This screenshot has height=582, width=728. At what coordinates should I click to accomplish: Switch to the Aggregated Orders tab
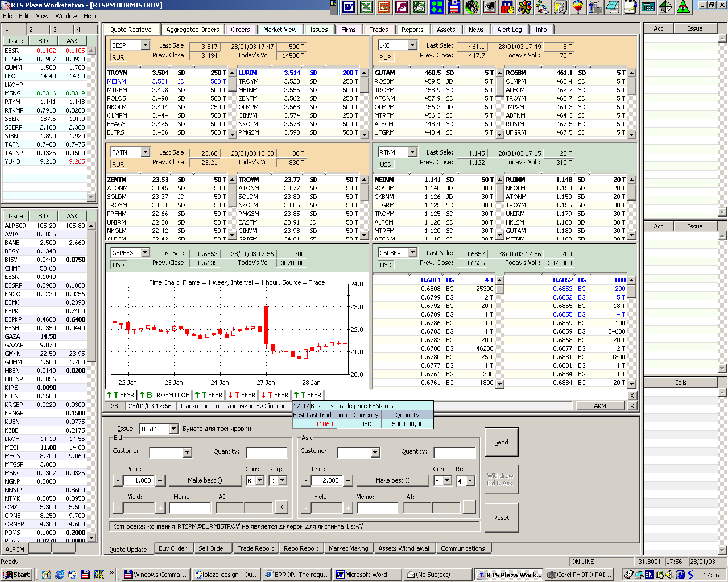pyautogui.click(x=193, y=30)
